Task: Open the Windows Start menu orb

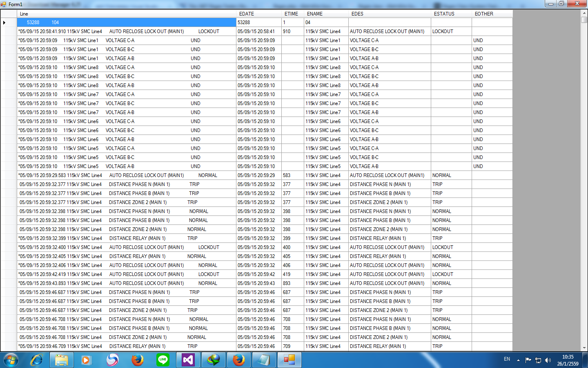Action: (x=11, y=360)
